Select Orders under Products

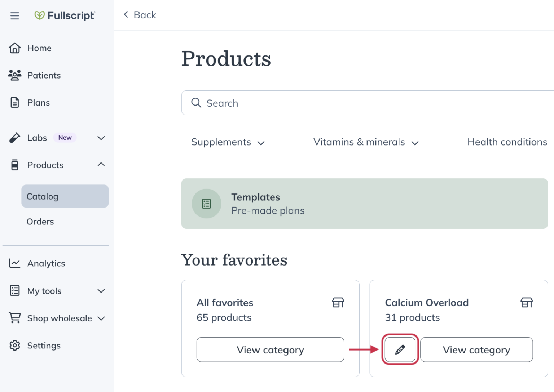[x=40, y=222]
